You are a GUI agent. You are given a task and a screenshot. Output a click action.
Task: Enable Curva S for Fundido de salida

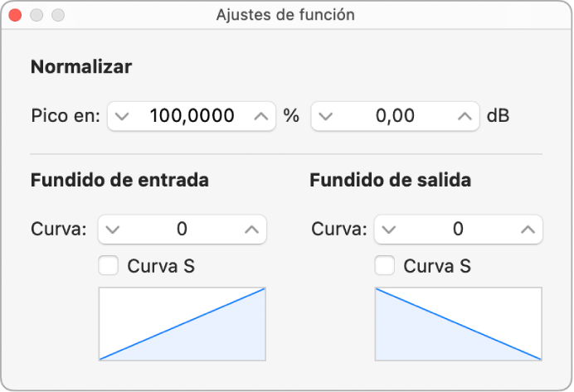click(x=384, y=266)
